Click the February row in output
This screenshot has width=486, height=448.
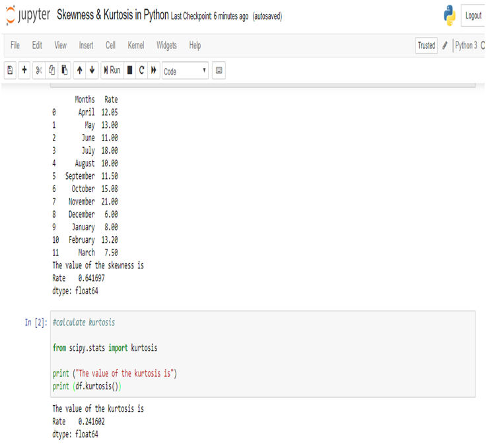coord(85,240)
